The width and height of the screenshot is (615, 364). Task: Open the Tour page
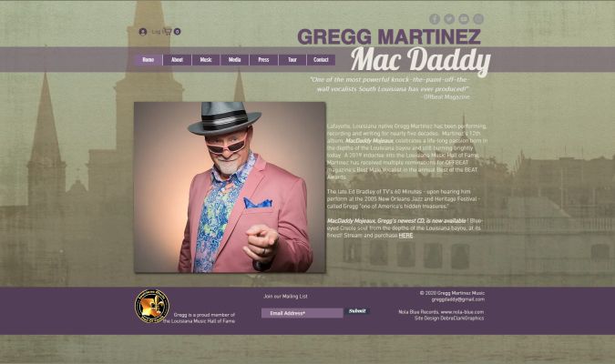pos(292,60)
